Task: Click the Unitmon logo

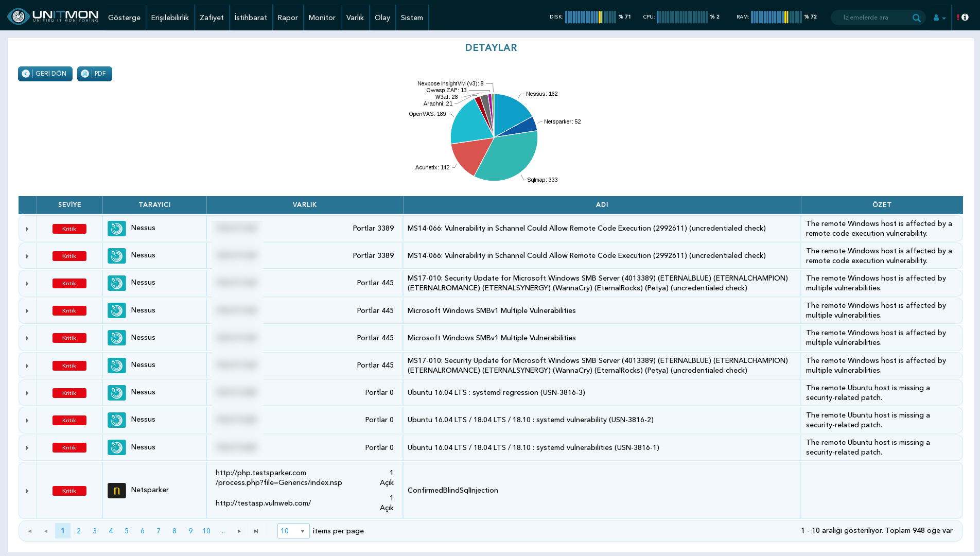Action: (x=53, y=16)
